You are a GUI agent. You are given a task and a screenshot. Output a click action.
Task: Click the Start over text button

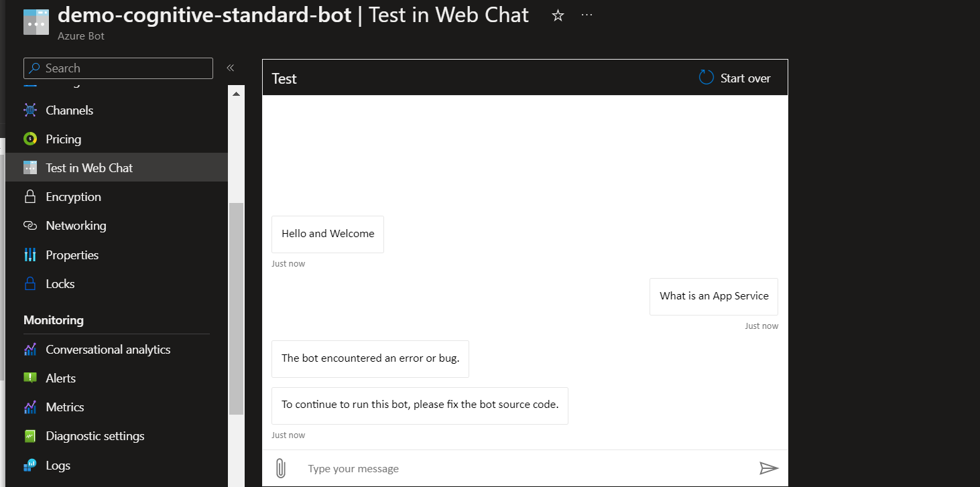[745, 78]
